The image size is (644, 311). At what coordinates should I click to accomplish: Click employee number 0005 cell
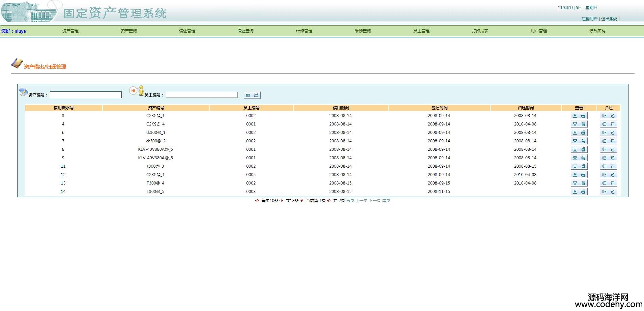tap(251, 175)
